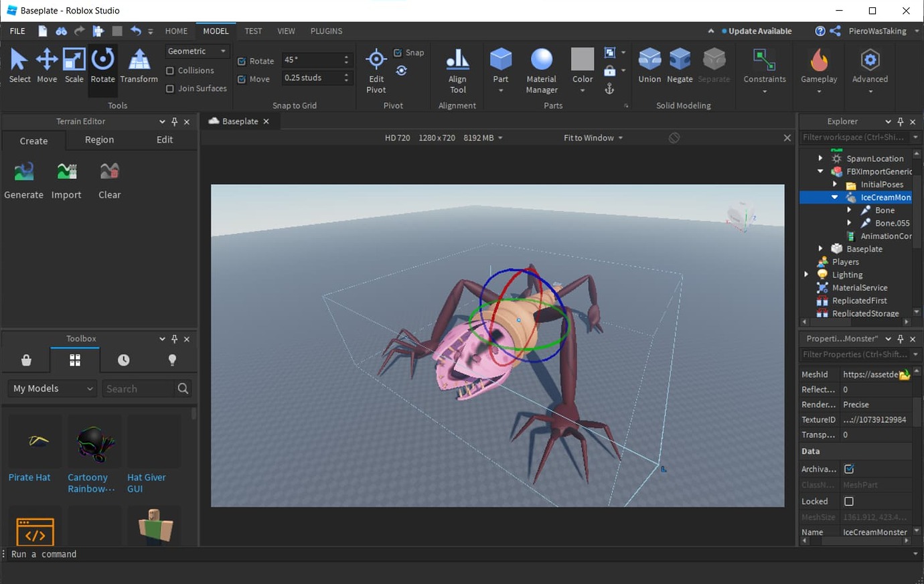The image size is (924, 584).
Task: Open the FILE menu
Action: 17,31
